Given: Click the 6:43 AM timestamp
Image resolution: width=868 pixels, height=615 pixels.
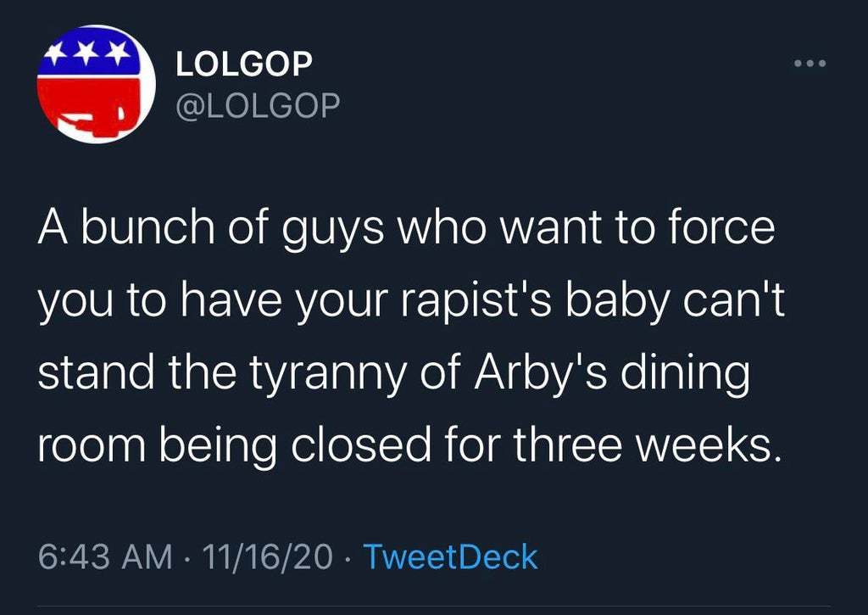Looking at the screenshot, I should coord(105,556).
